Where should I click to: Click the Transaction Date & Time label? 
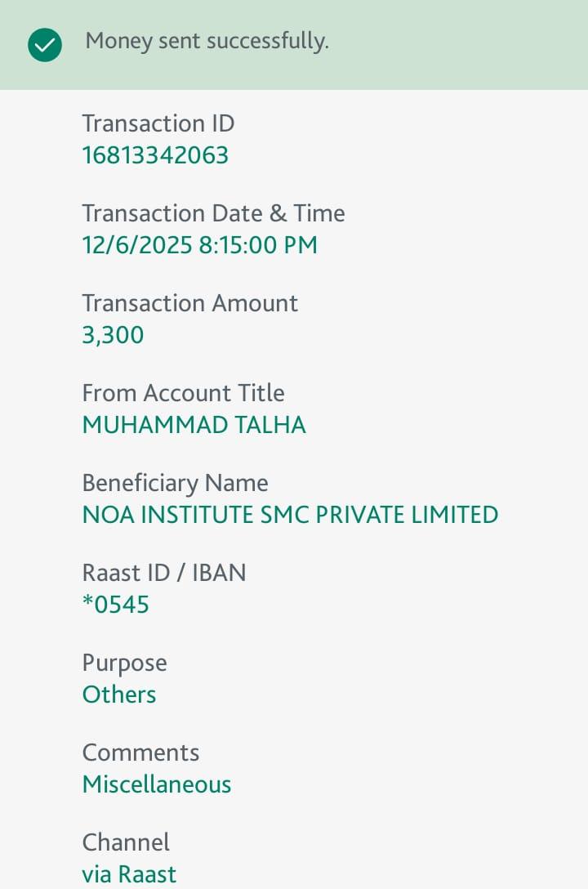click(x=213, y=213)
